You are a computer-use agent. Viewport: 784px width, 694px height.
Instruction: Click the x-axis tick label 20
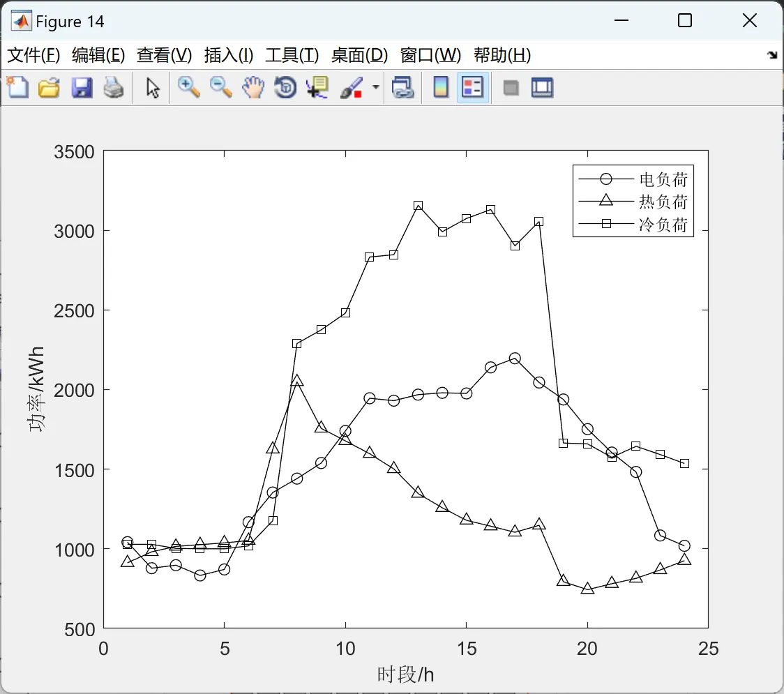[587, 649]
